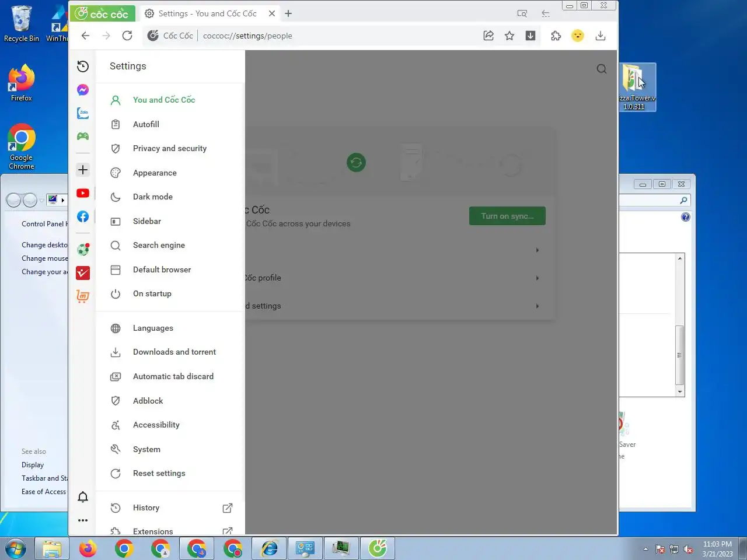The height and width of the screenshot is (560, 747).
Task: Search settings with the magnifier icon
Action: pyautogui.click(x=602, y=69)
